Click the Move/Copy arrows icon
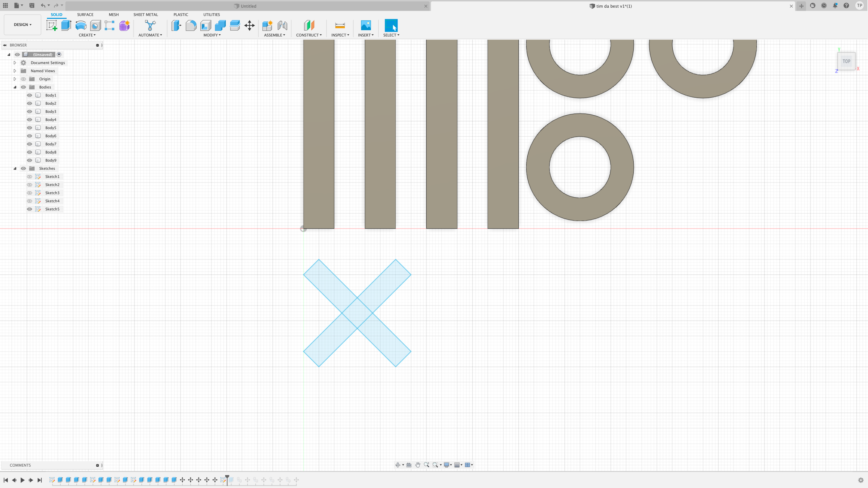This screenshot has height=488, width=868. 249,25
